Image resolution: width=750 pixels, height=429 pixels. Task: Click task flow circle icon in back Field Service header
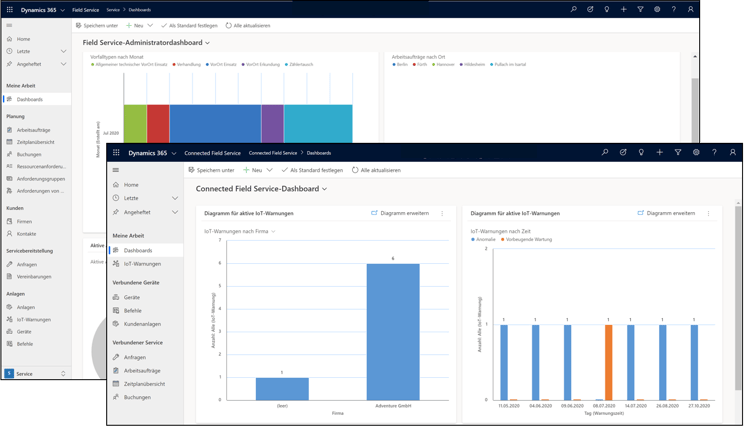tap(590, 10)
